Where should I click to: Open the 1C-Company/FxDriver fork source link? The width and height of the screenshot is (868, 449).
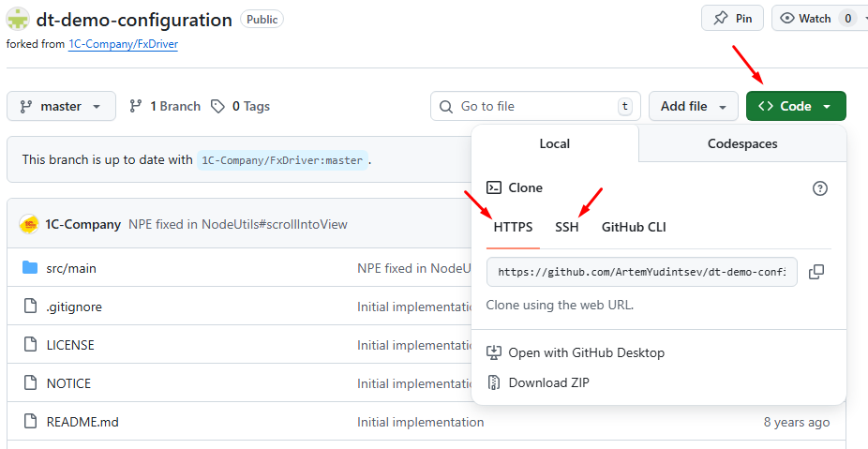click(123, 44)
